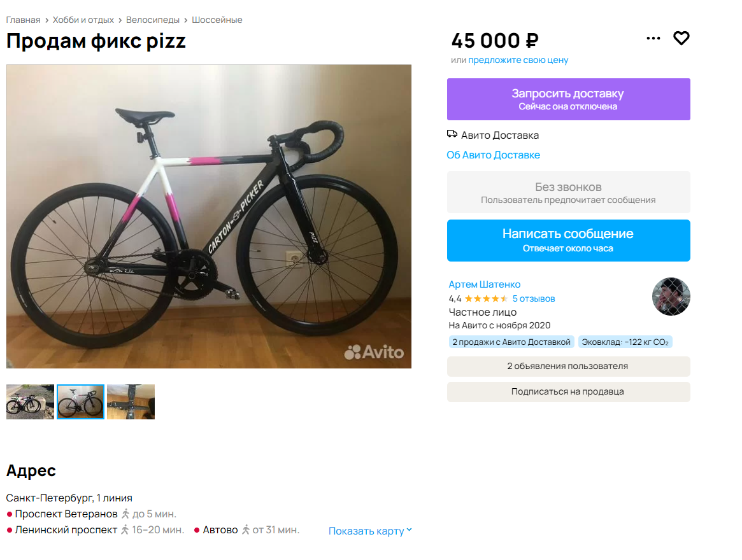Open the three-dots more options menu
Image resolution: width=742 pixels, height=560 pixels.
[x=653, y=38]
